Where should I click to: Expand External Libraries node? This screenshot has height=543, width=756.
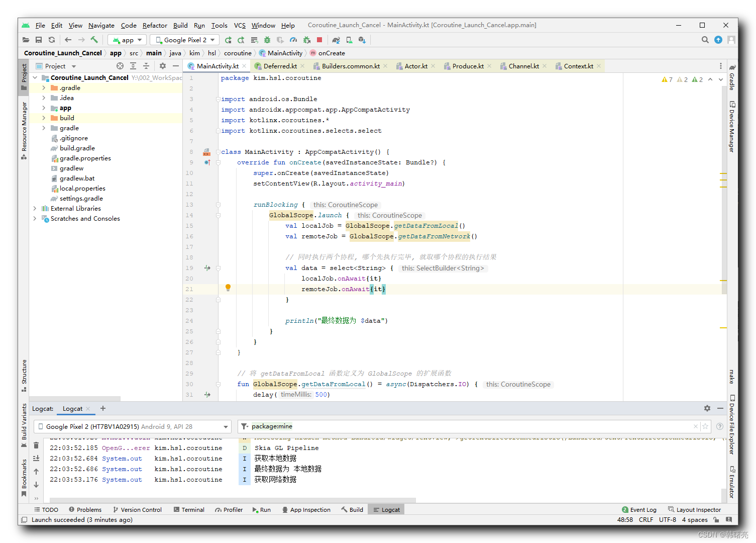click(35, 208)
